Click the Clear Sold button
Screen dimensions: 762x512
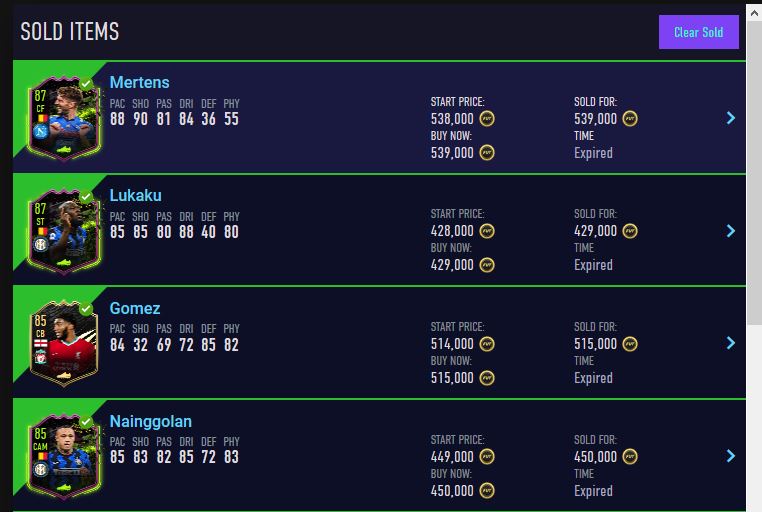coord(698,32)
